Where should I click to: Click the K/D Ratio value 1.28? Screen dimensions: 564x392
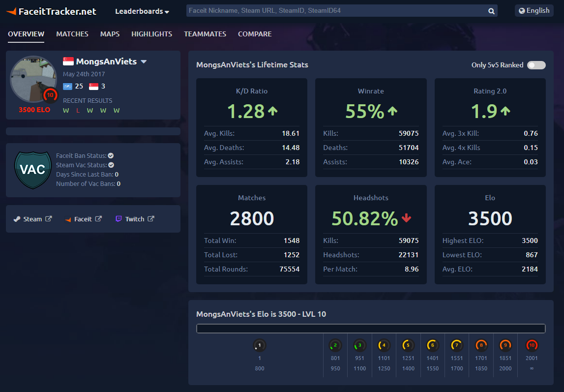pos(246,111)
